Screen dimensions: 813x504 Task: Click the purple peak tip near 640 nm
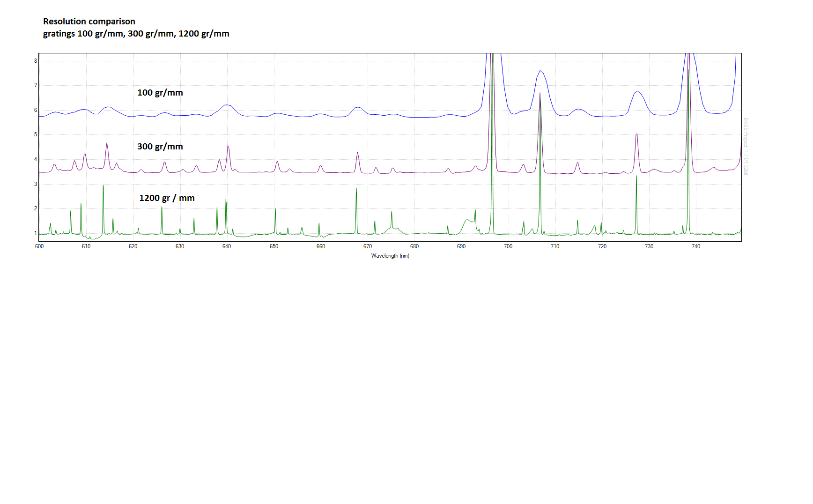point(228,146)
